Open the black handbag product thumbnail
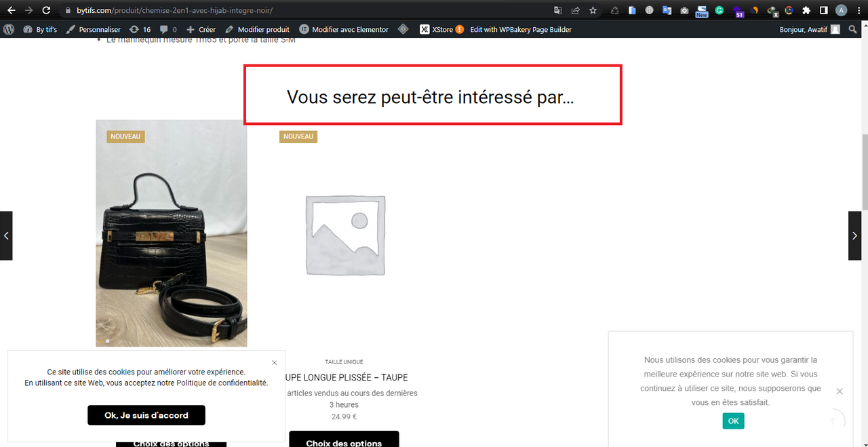 (x=171, y=233)
